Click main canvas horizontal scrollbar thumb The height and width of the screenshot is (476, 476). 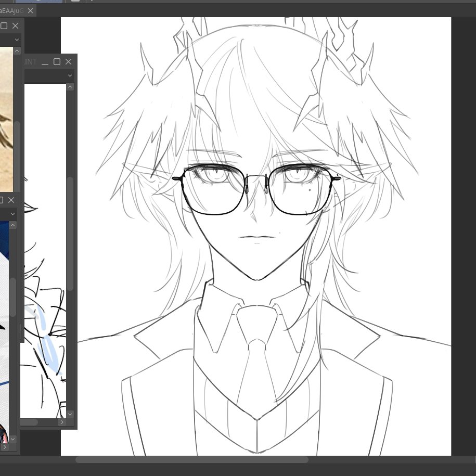pyautogui.click(x=192, y=460)
